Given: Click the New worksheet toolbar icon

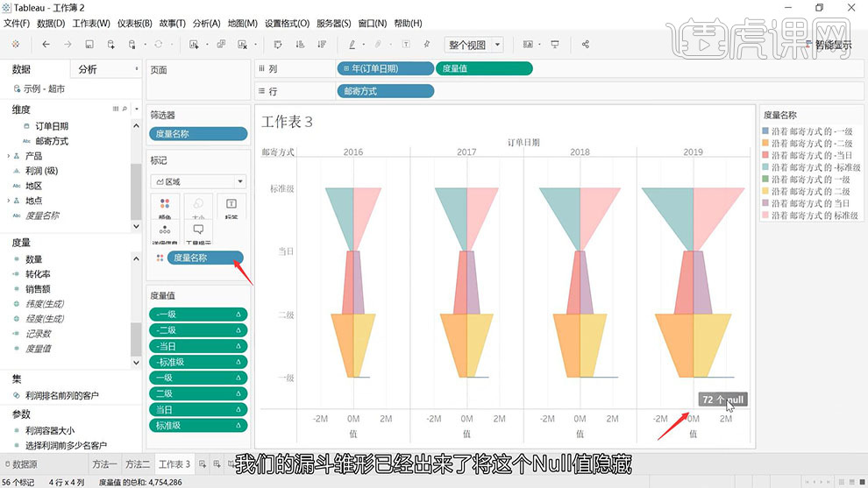Looking at the screenshot, I should pos(194,45).
